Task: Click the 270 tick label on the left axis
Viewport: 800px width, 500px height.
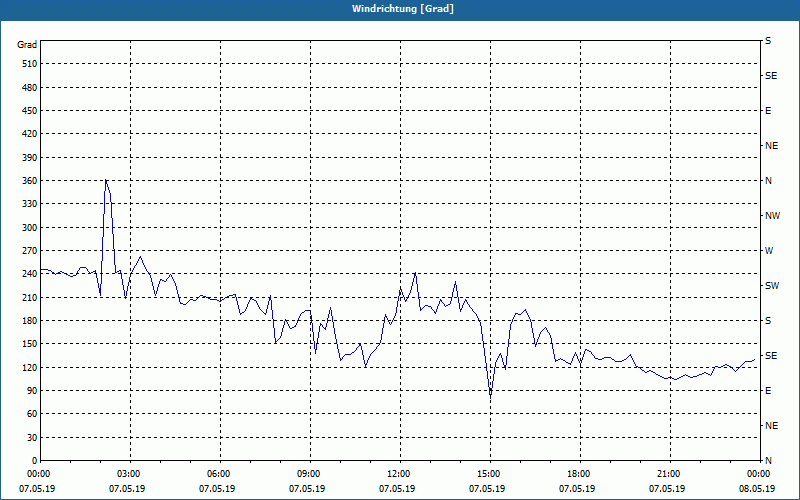Action: [x=30, y=251]
